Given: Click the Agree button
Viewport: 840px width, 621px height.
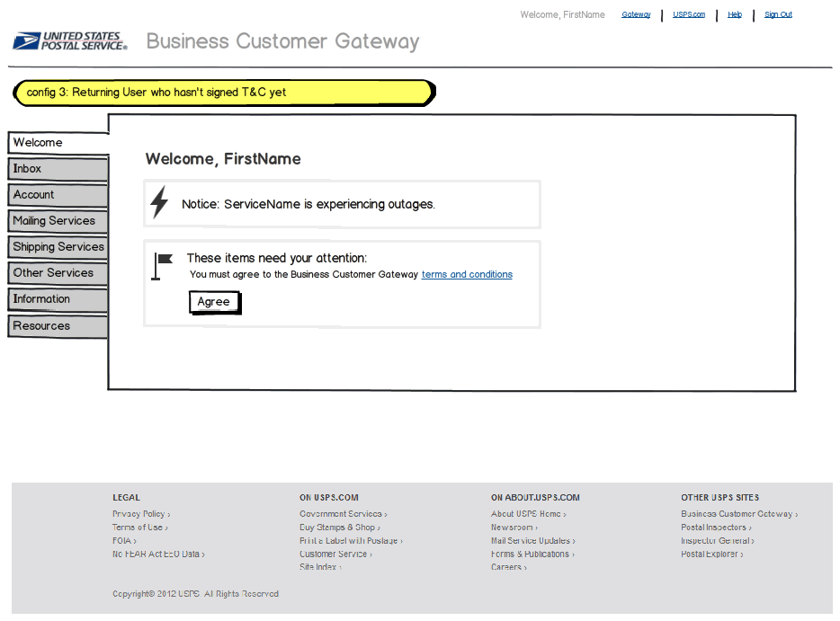Looking at the screenshot, I should 215,302.
